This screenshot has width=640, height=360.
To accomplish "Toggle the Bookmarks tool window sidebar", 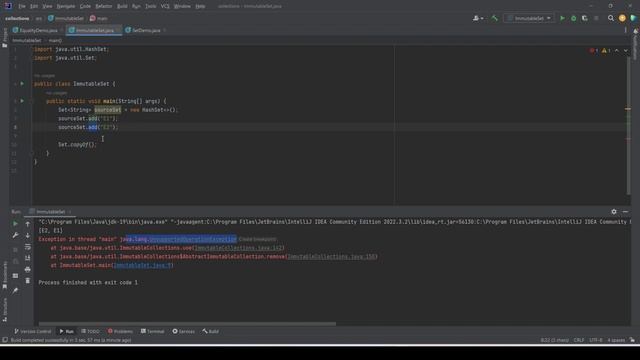I will click(4, 276).
